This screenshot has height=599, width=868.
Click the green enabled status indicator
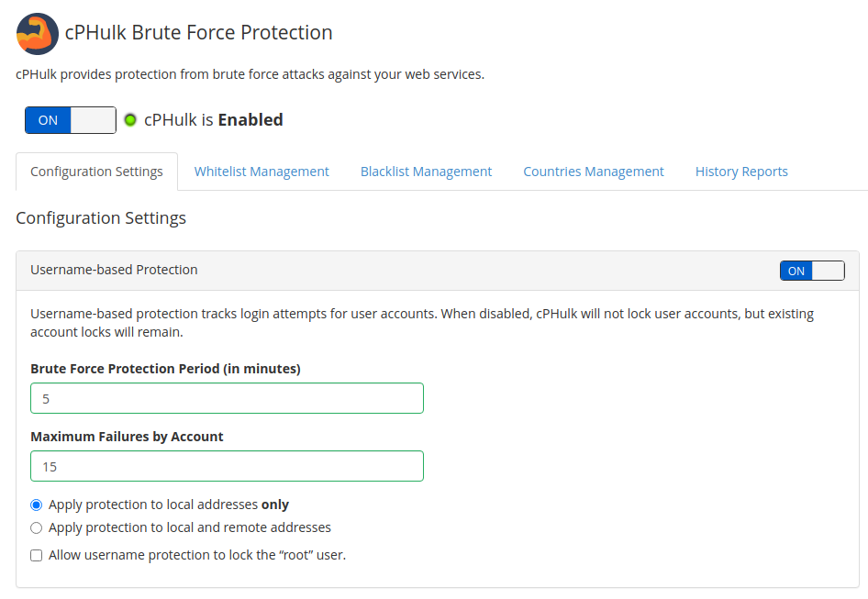[x=130, y=120]
